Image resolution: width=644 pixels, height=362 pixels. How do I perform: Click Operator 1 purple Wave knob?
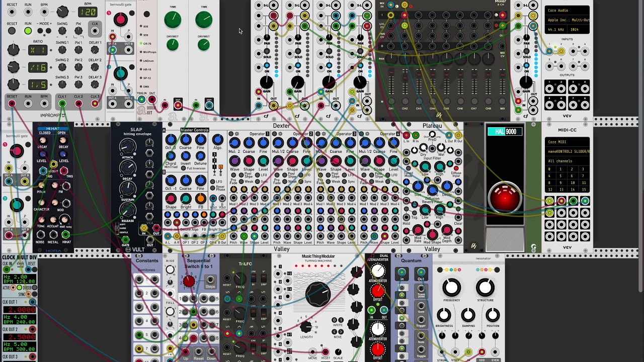(x=234, y=161)
